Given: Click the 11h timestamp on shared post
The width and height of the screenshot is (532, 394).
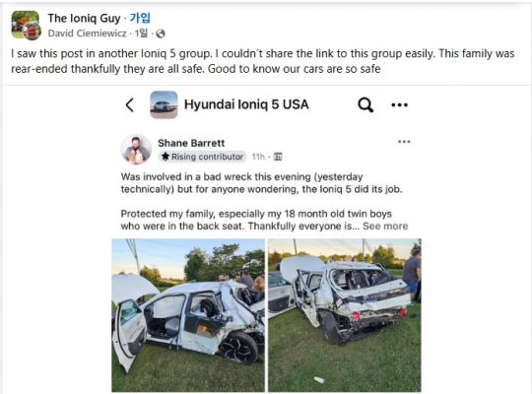Looking at the screenshot, I should pos(258,157).
